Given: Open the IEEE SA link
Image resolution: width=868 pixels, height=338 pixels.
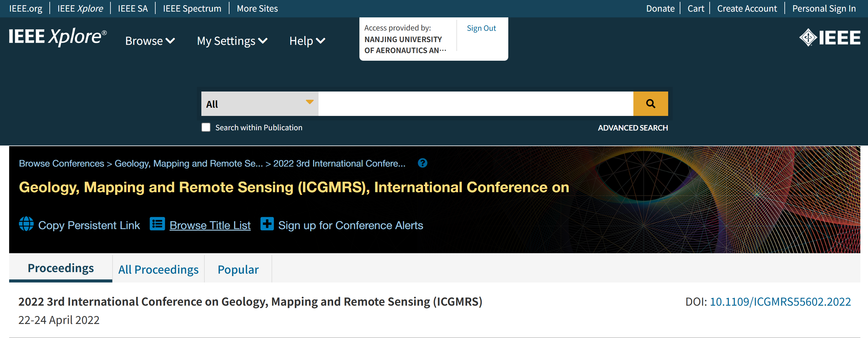Looking at the screenshot, I should [x=133, y=9].
